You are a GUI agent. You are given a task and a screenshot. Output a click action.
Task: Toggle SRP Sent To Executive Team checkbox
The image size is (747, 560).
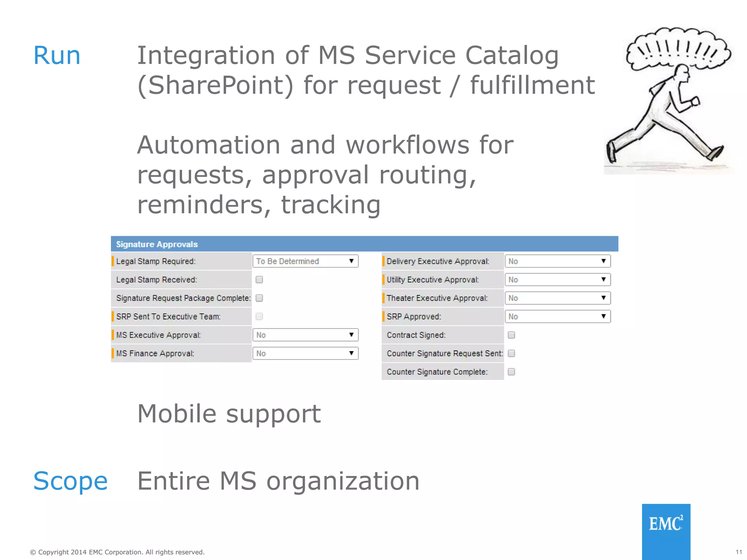click(x=259, y=316)
